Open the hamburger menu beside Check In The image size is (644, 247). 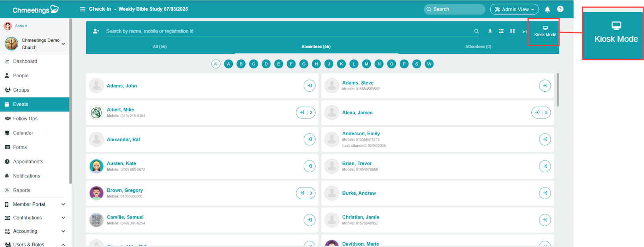(x=83, y=9)
